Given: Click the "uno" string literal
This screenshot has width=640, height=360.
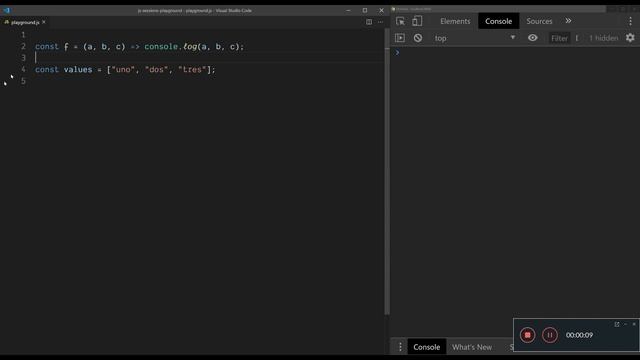Looking at the screenshot, I should 123,69.
